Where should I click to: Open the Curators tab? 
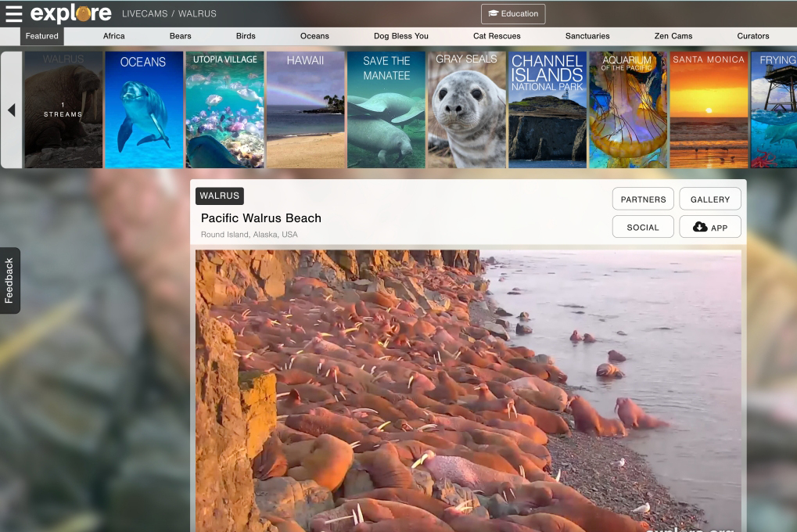tap(752, 36)
